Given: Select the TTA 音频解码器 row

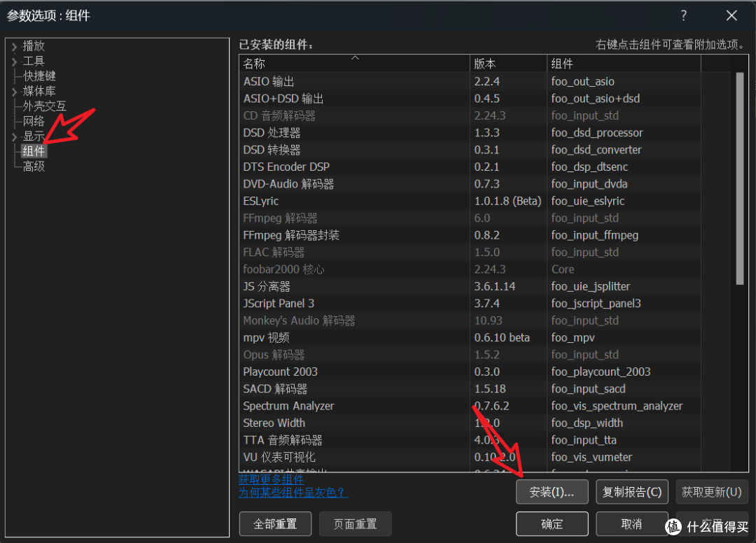Looking at the screenshot, I should coord(470,440).
